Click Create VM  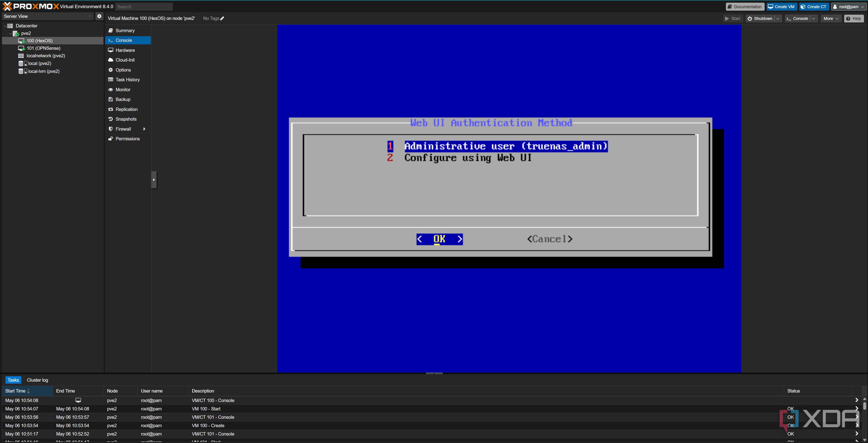(x=781, y=7)
